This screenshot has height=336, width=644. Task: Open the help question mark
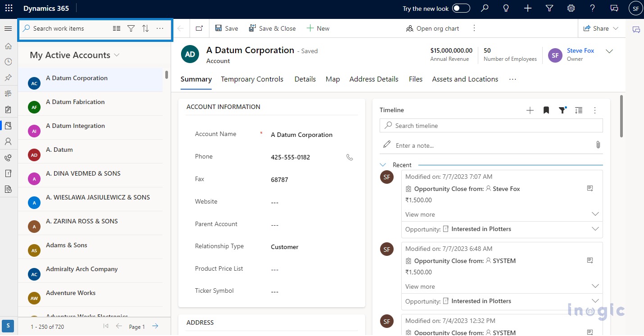[x=593, y=8]
